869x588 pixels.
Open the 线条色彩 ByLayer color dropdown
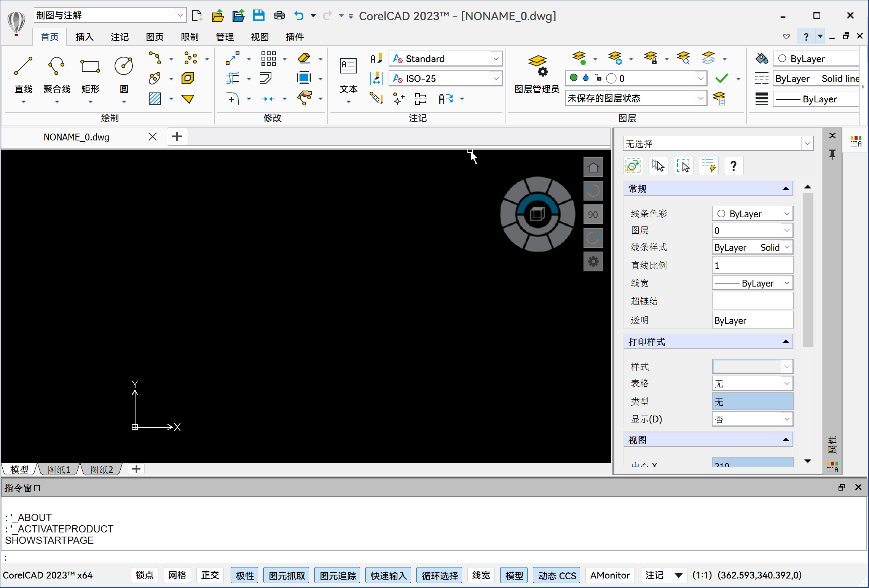[786, 214]
